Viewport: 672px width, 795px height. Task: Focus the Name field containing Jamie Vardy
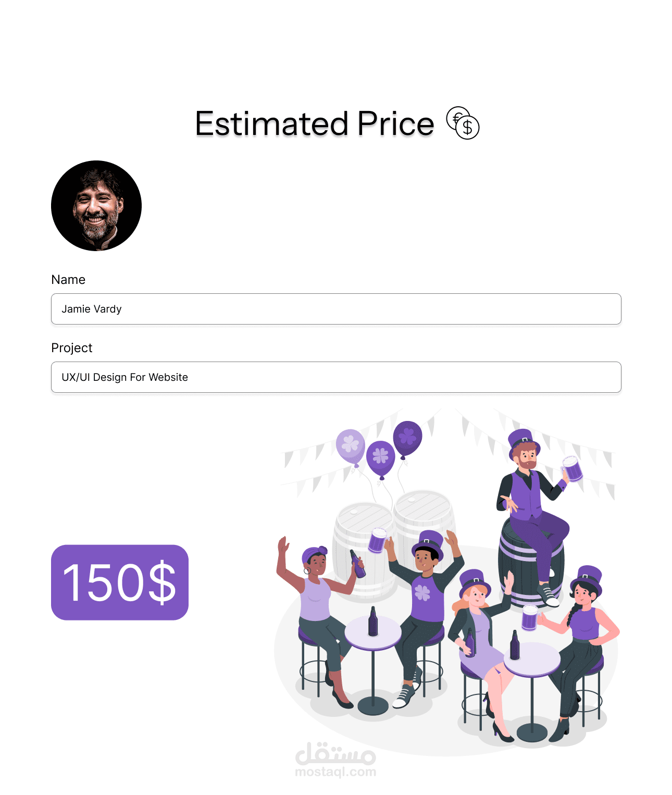[336, 309]
